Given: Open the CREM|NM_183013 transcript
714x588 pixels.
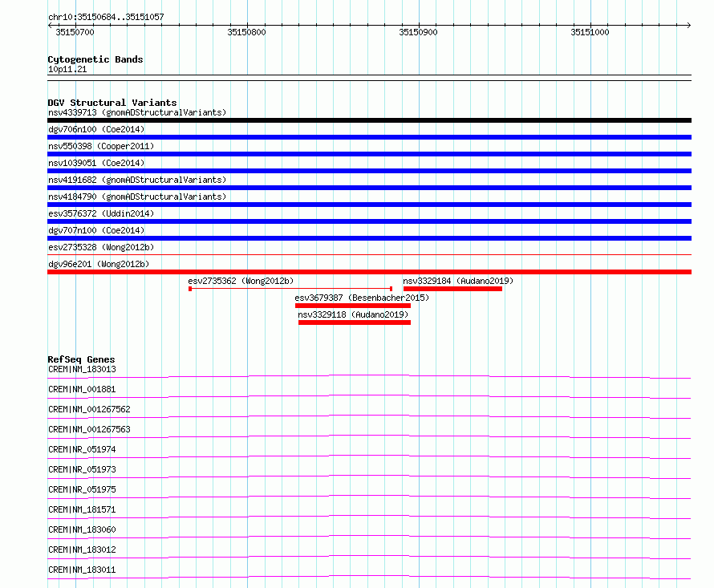Looking at the screenshot, I should click(82, 369).
